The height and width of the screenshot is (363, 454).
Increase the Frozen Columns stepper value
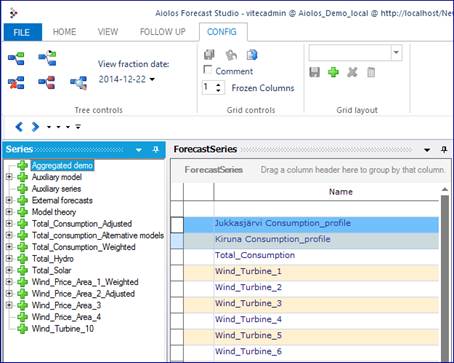pyautogui.click(x=218, y=85)
